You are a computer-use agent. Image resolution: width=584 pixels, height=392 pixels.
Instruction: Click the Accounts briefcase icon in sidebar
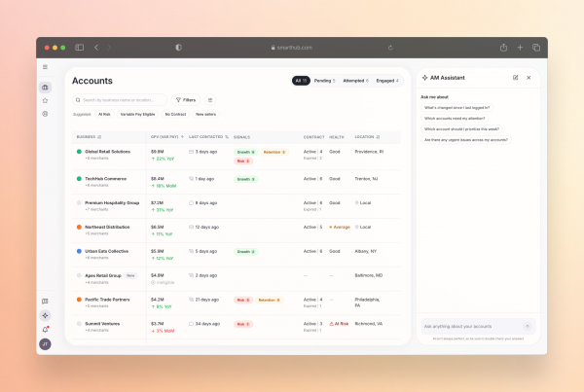click(45, 87)
